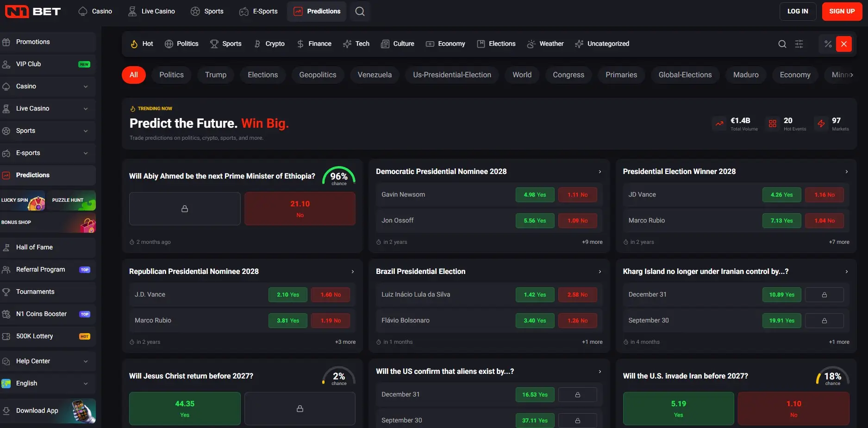Viewport: 868px width, 428px height.
Task: Click the Predictions icon in the sidebar
Action: pos(6,175)
